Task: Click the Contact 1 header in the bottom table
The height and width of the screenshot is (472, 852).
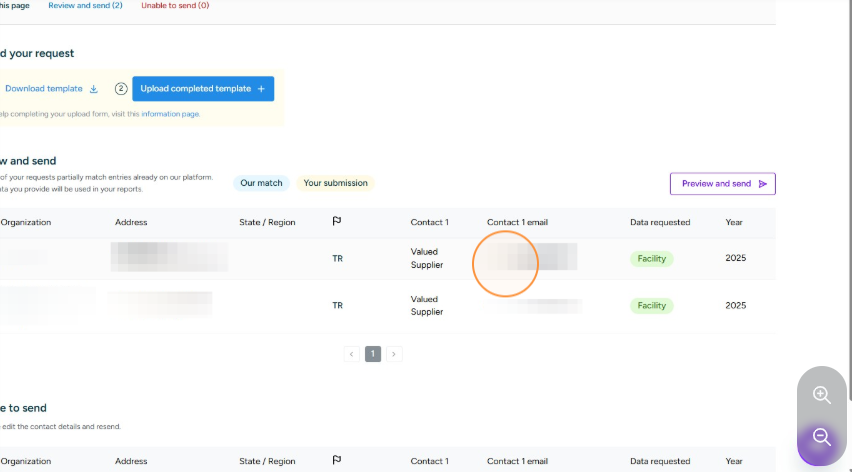Action: 430,461
